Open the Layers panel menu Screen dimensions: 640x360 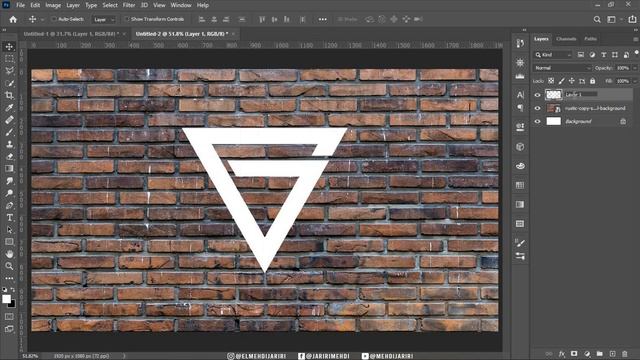tap(636, 39)
